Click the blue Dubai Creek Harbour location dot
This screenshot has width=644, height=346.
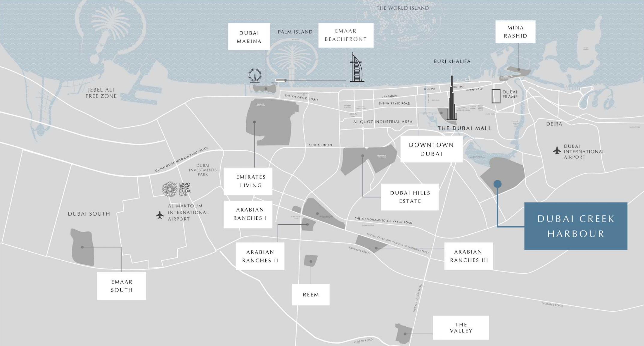click(497, 184)
